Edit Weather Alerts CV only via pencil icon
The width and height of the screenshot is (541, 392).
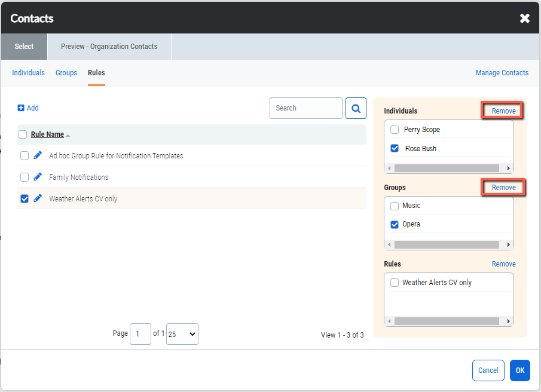[x=36, y=198]
